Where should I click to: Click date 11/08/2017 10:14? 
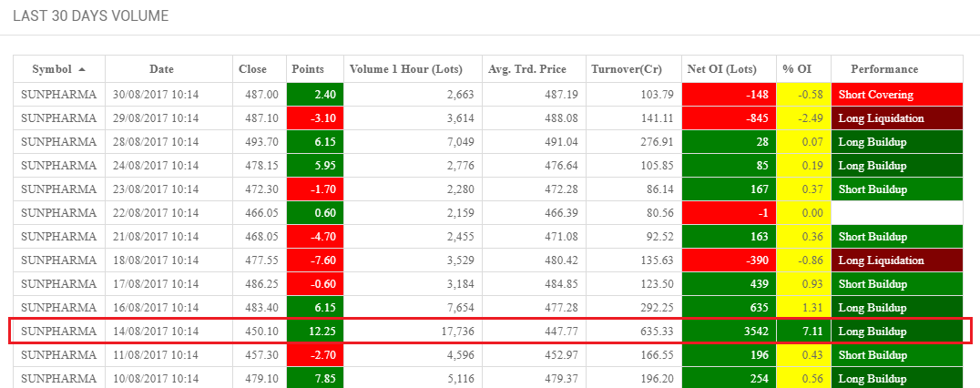(156, 355)
